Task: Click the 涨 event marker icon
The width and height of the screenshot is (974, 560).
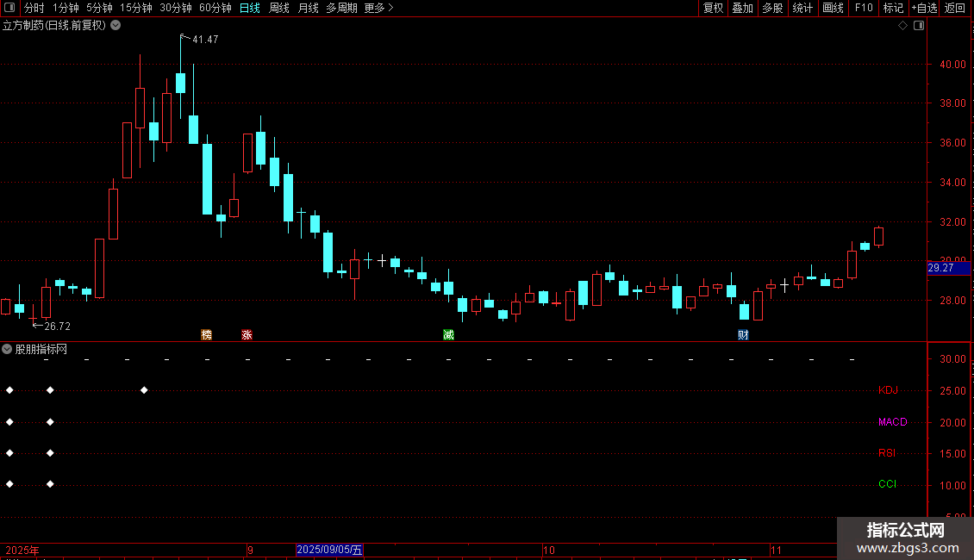Action: coord(247,334)
